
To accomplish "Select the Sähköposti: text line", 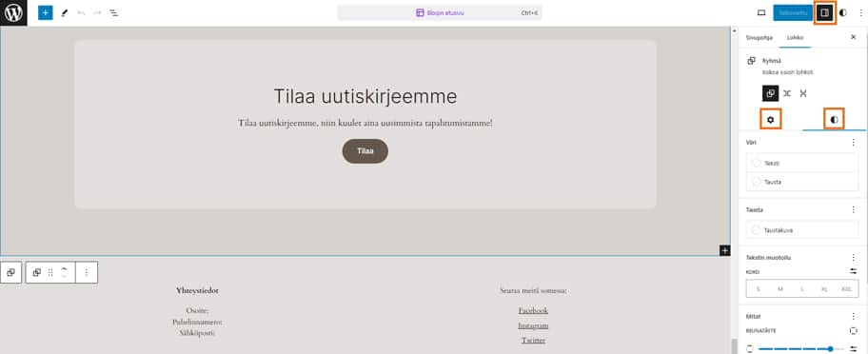I will coord(197,333).
